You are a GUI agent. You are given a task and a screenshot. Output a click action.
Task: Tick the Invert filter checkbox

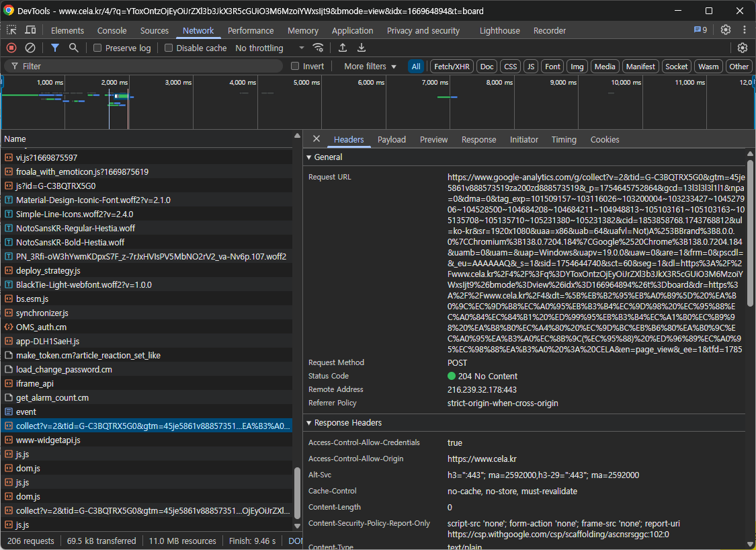pos(295,67)
